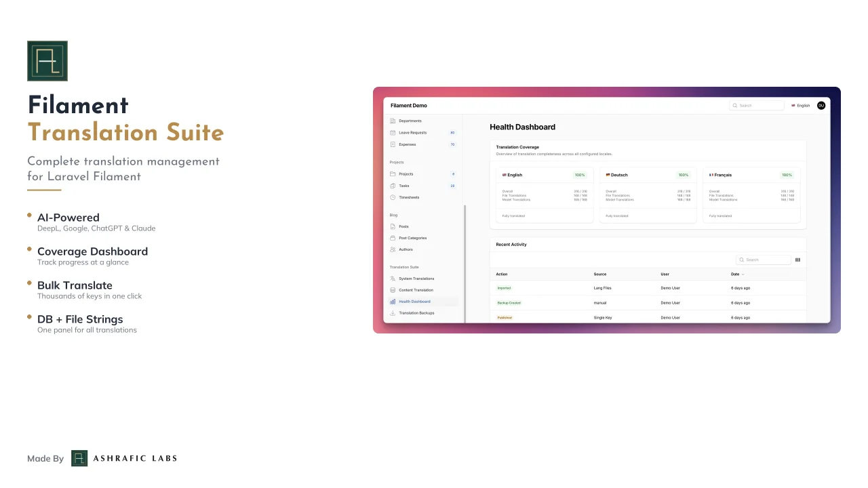Click the Tasks sidebar icon
Screen dimensions: 868x488
point(393,186)
